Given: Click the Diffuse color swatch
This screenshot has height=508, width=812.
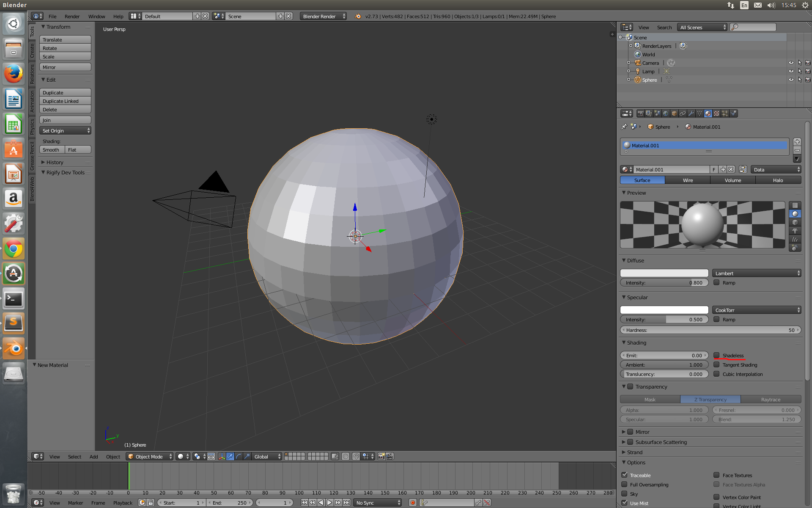Looking at the screenshot, I should click(x=664, y=273).
